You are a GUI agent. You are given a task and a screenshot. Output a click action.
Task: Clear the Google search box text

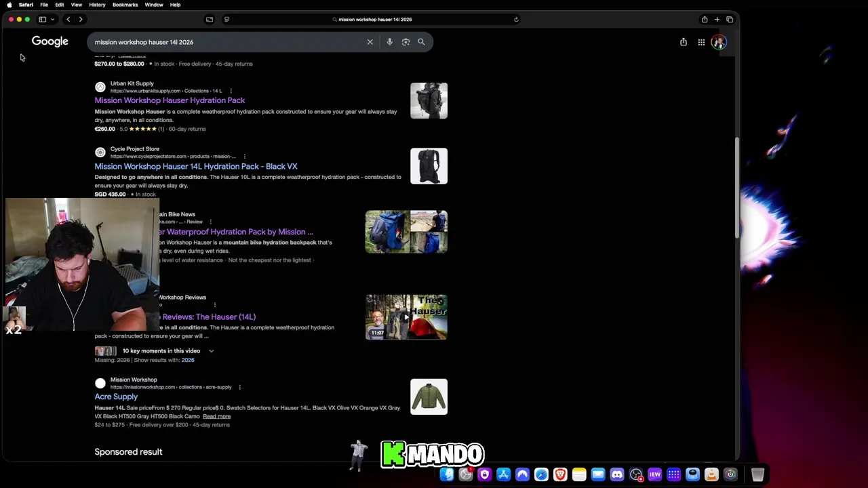[x=370, y=42]
